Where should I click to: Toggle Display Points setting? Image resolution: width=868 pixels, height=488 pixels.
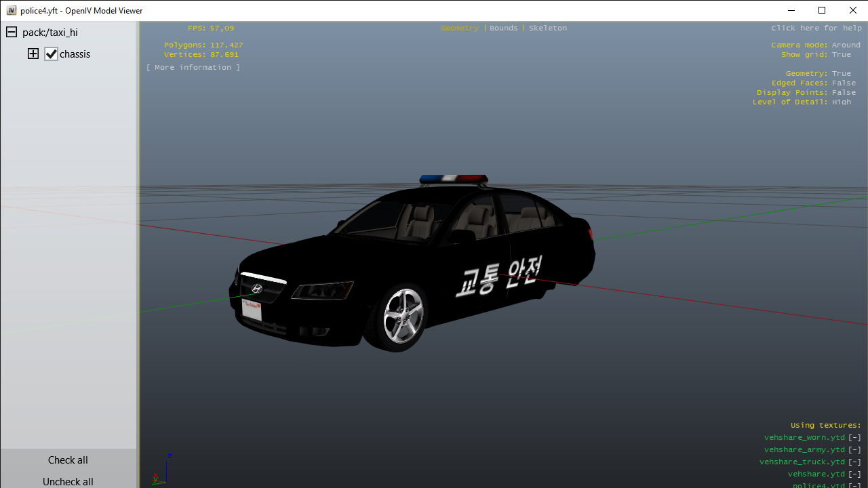click(x=844, y=93)
